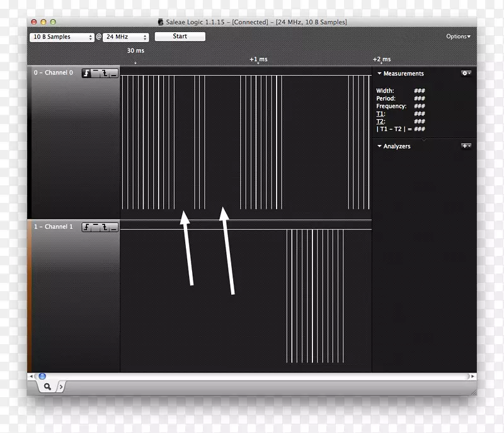Click the T2 measurement label
Screen dimensions: 504x433
click(x=381, y=122)
